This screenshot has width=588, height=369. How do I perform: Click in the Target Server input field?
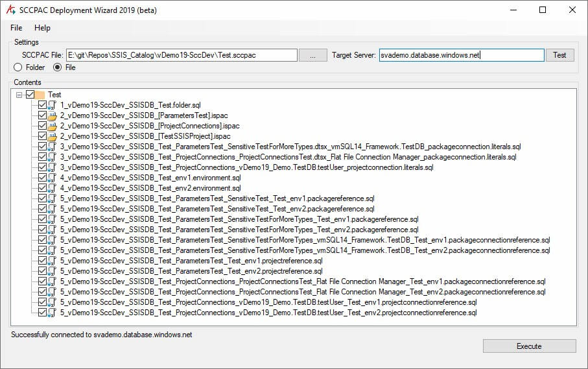462,55
